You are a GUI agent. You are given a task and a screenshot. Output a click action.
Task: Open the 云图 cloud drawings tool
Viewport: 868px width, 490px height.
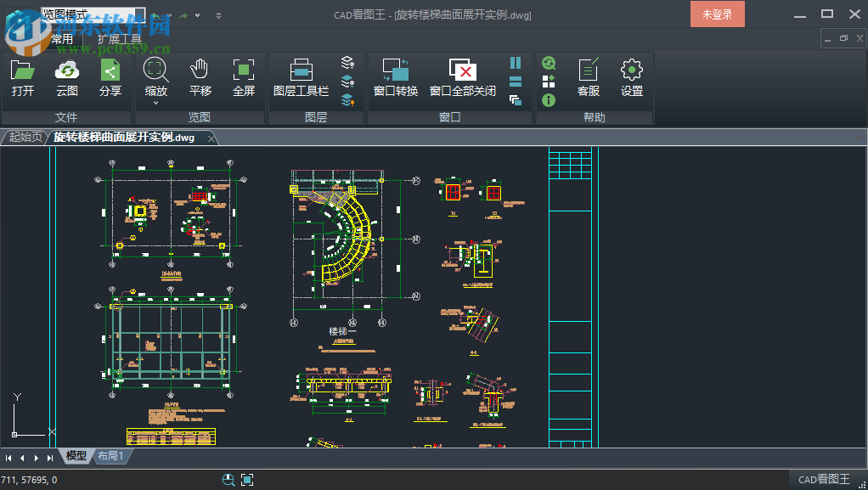tap(66, 76)
